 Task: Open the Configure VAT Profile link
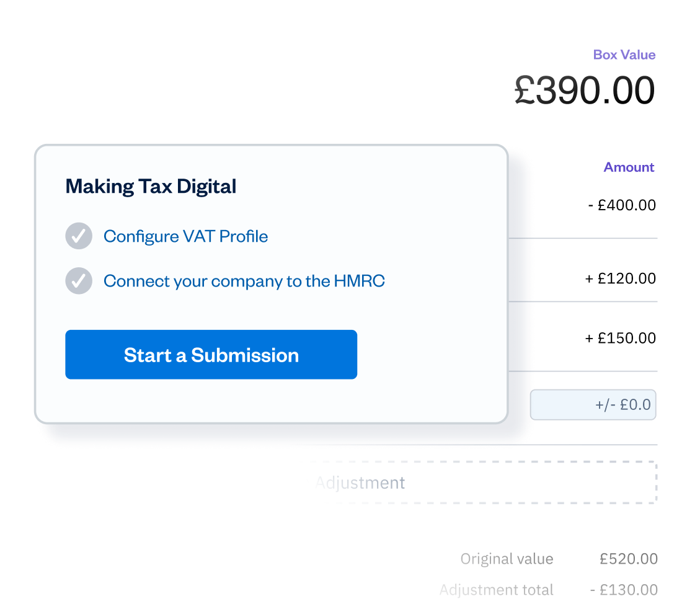[185, 236]
